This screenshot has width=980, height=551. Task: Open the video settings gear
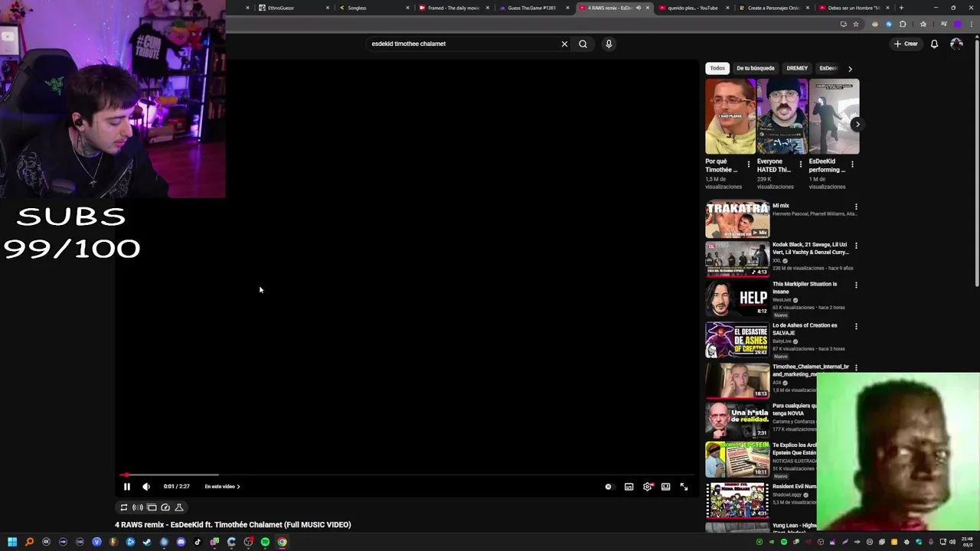648,487
